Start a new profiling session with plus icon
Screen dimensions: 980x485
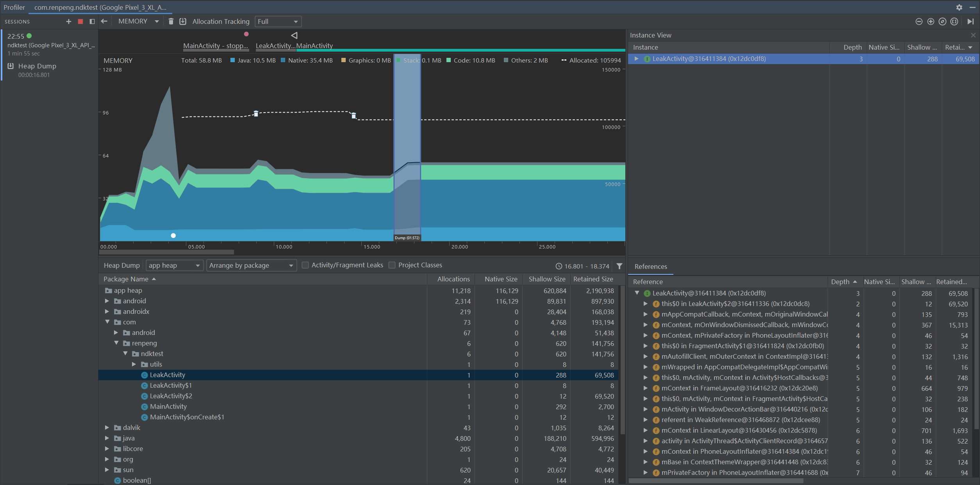tap(69, 21)
